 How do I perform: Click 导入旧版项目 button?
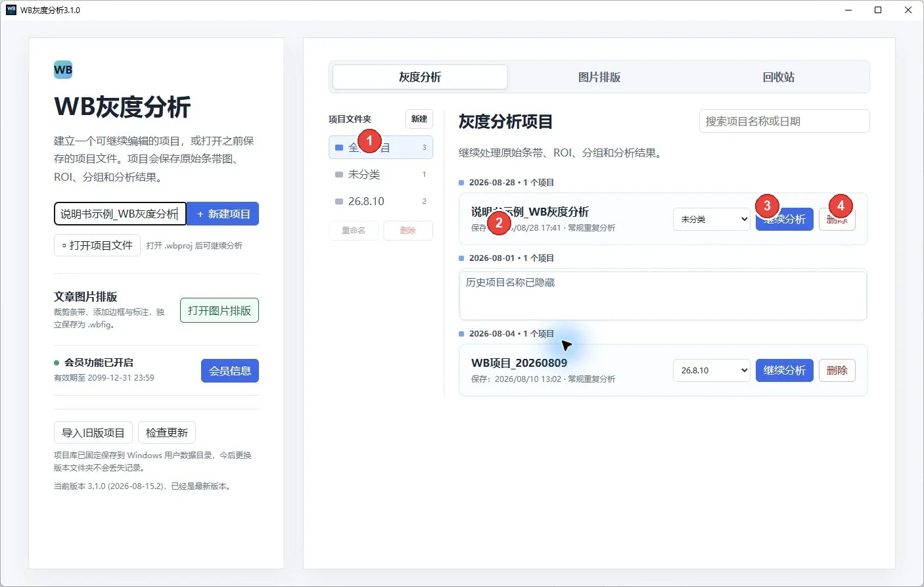tap(93, 433)
